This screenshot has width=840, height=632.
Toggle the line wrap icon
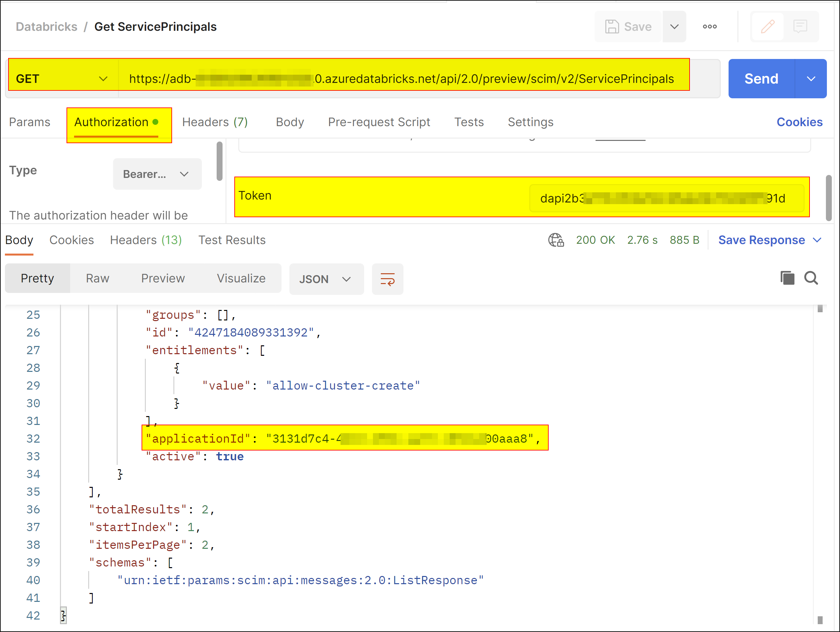click(x=387, y=279)
